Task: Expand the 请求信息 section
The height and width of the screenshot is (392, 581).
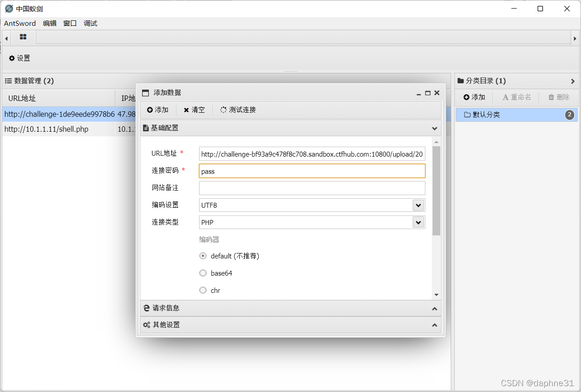Action: click(x=434, y=309)
